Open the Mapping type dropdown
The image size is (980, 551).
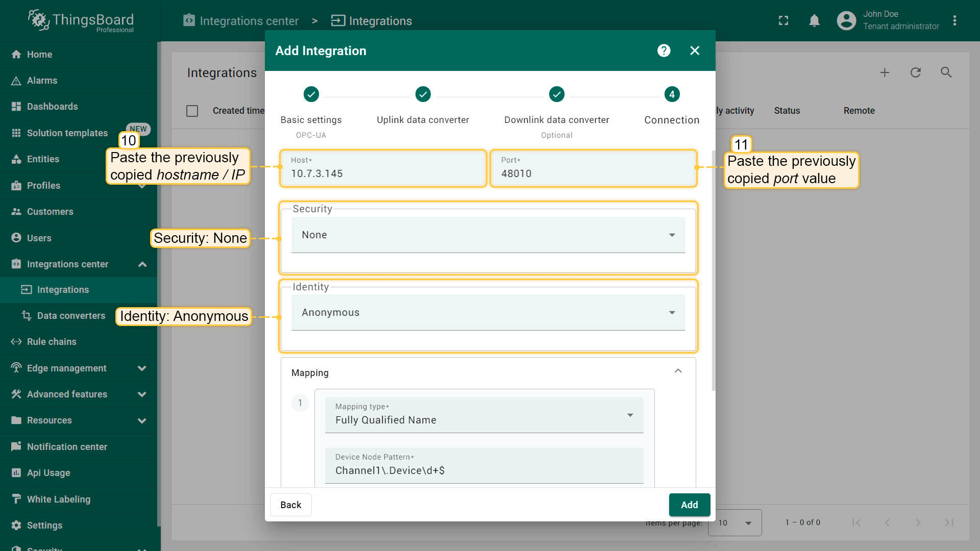pos(484,415)
